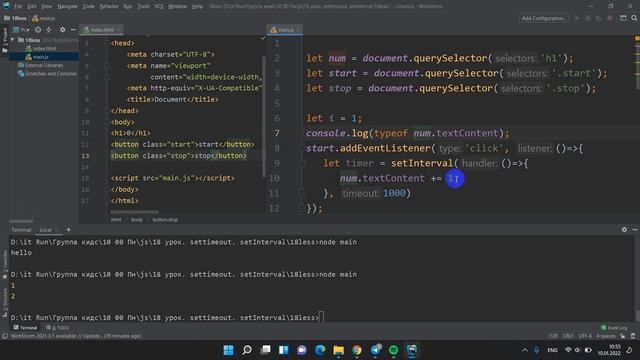Click the Terminal tool window button
This screenshot has width=640, height=360.
click(25, 328)
